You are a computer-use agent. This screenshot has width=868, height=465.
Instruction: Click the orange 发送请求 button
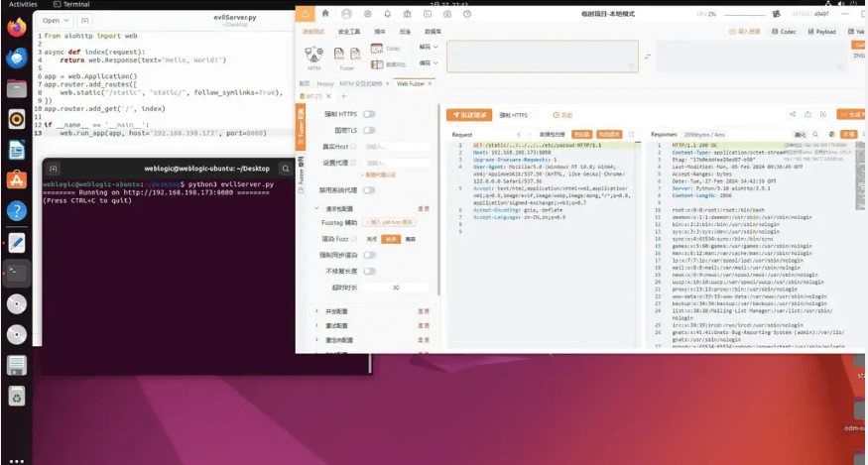click(x=468, y=115)
